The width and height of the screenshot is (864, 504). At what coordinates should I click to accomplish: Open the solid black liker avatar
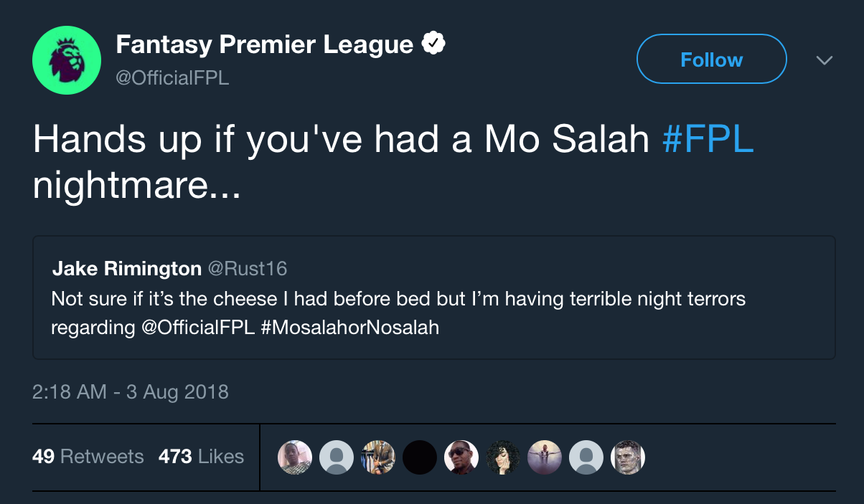point(420,457)
